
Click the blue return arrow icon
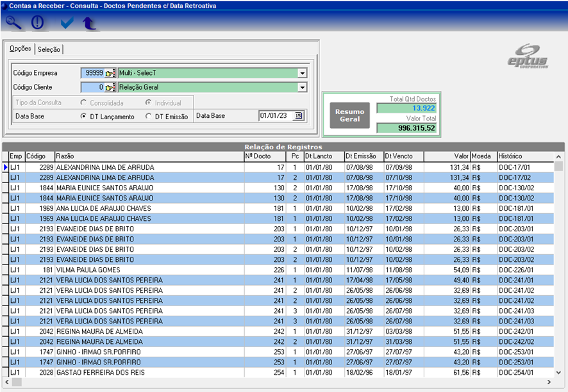click(x=89, y=24)
